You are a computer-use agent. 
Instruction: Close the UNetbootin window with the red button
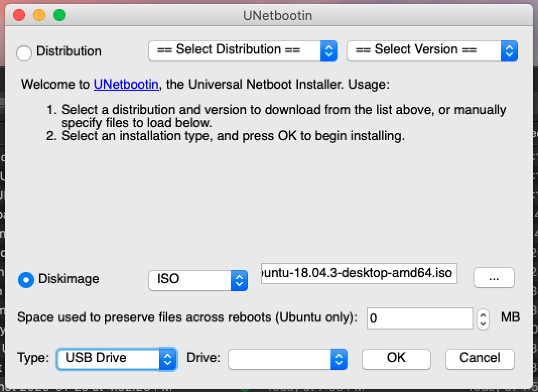point(19,16)
